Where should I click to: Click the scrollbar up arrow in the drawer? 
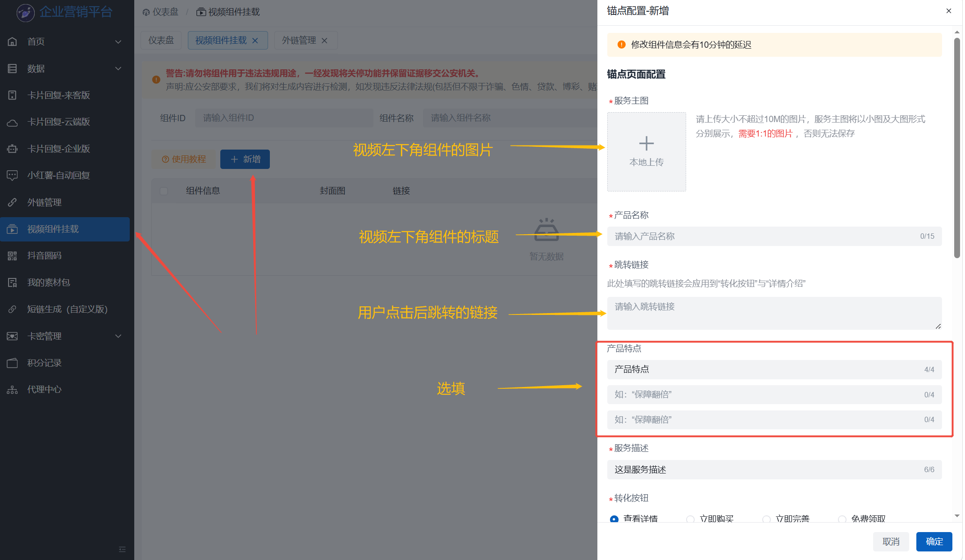[x=957, y=32]
